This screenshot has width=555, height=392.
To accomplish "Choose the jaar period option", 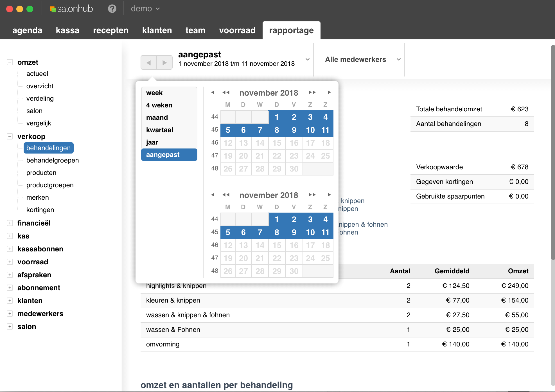I will (x=169, y=142).
